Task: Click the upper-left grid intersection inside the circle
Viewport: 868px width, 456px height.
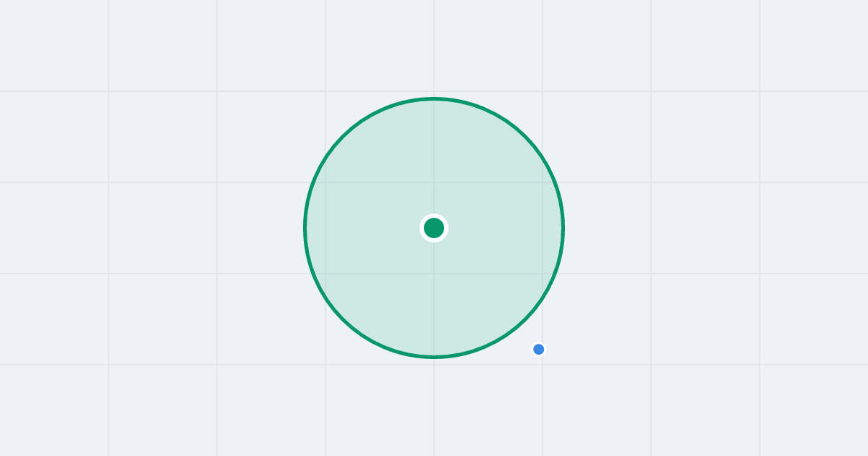Action: [325, 182]
